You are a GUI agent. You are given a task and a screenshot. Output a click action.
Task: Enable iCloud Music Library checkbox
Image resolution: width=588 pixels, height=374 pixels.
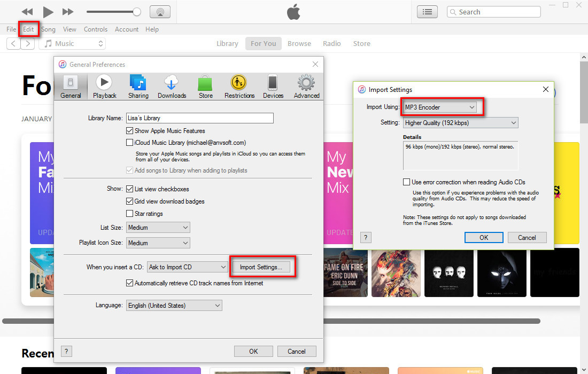(x=130, y=143)
